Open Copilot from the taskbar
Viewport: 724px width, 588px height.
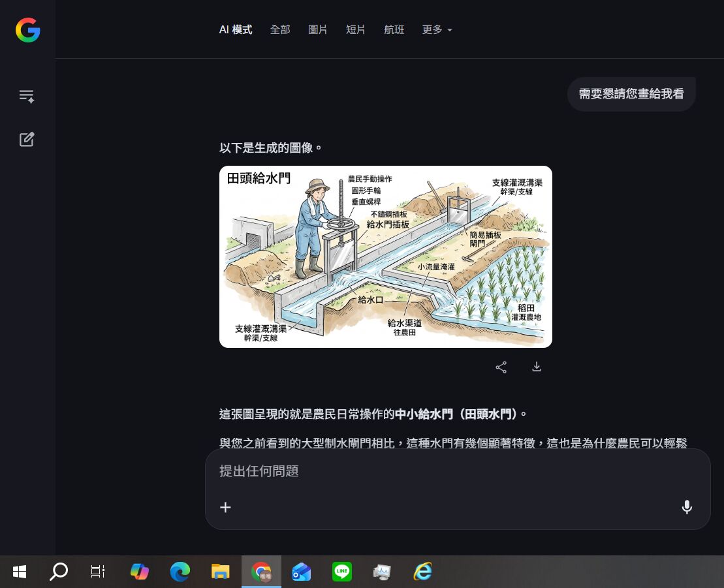coord(140,572)
